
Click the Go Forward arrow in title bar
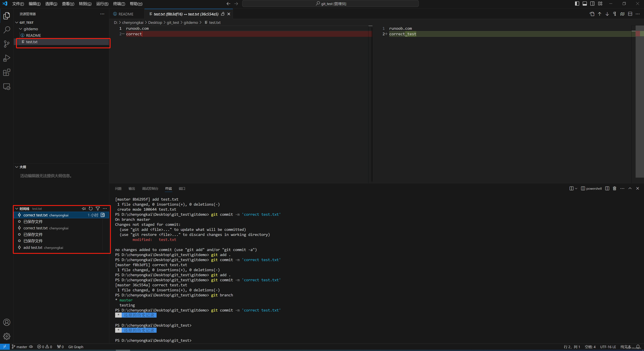pos(236,4)
